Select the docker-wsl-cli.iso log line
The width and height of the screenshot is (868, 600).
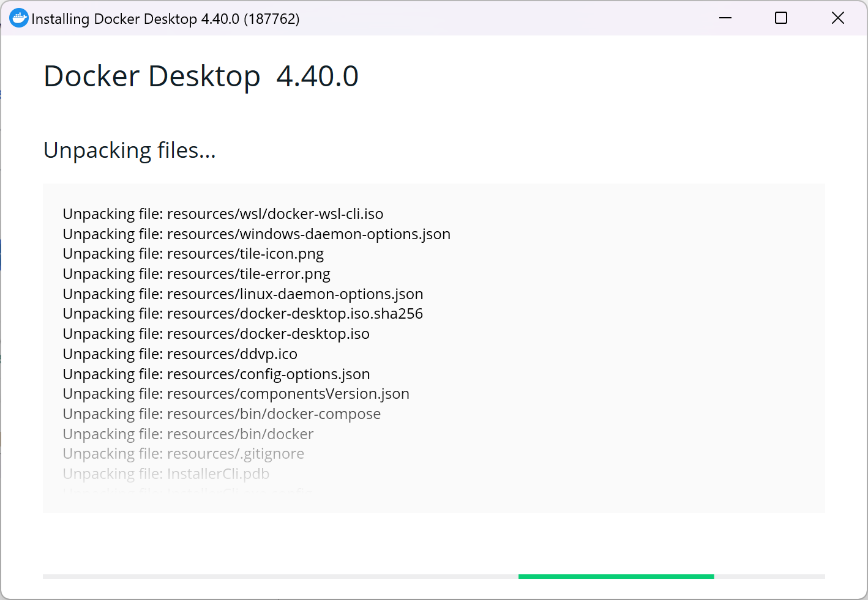223,214
